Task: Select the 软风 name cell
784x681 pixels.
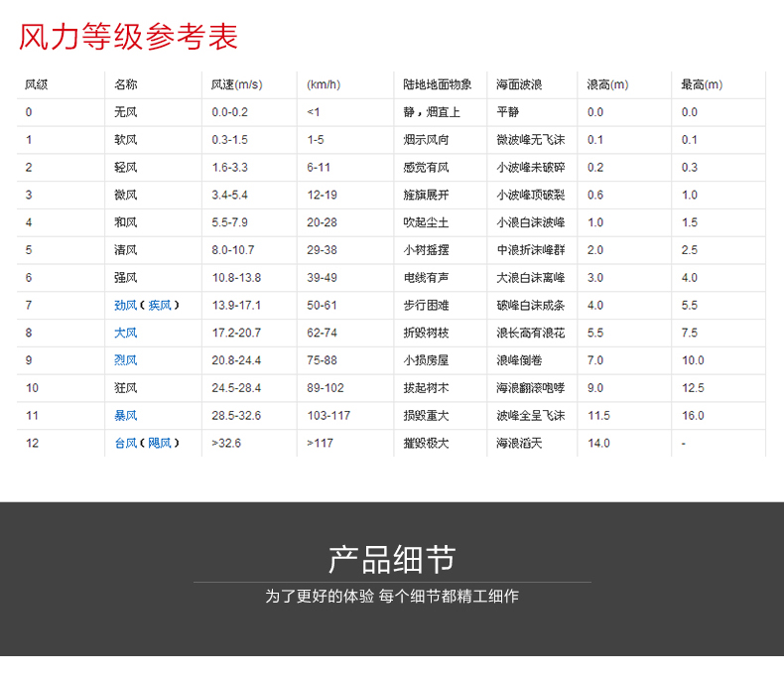Action: click(125, 140)
